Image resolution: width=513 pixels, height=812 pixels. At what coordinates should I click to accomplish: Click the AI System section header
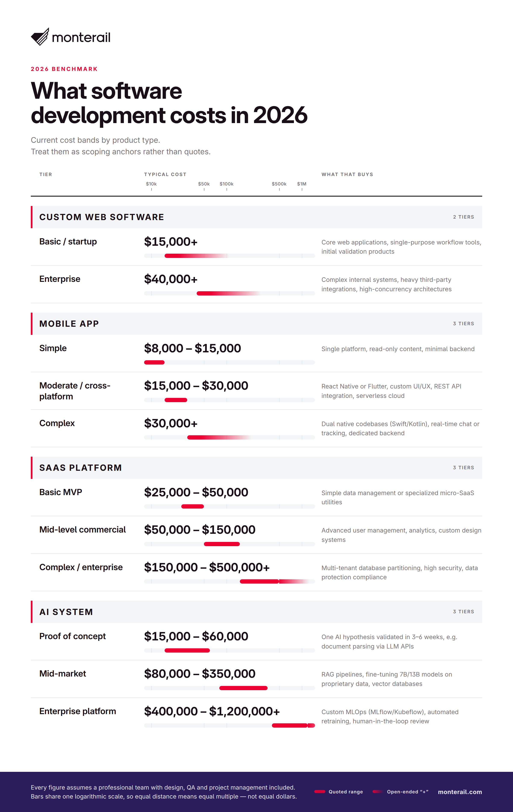pyautogui.click(x=256, y=611)
